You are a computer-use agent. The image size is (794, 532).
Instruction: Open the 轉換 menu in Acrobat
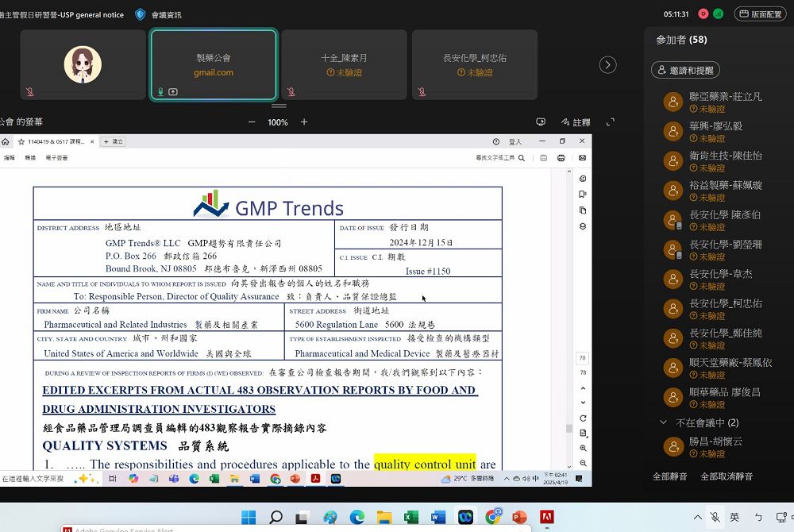tap(30, 158)
